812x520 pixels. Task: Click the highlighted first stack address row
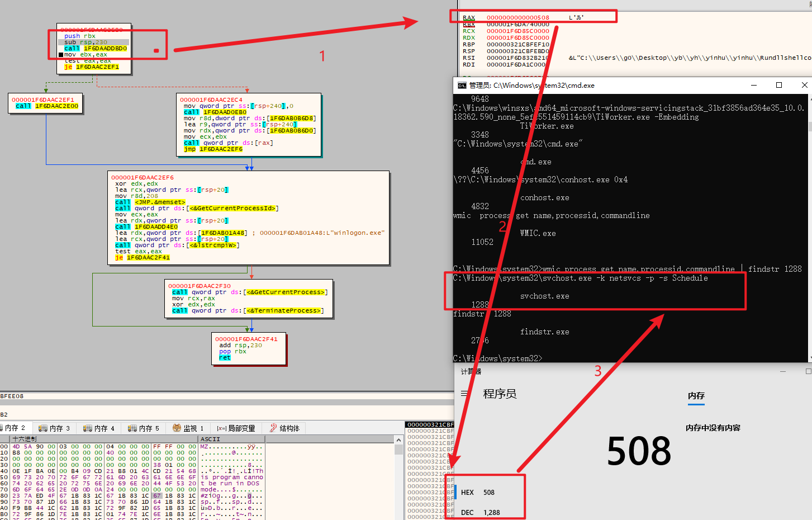(x=430, y=425)
